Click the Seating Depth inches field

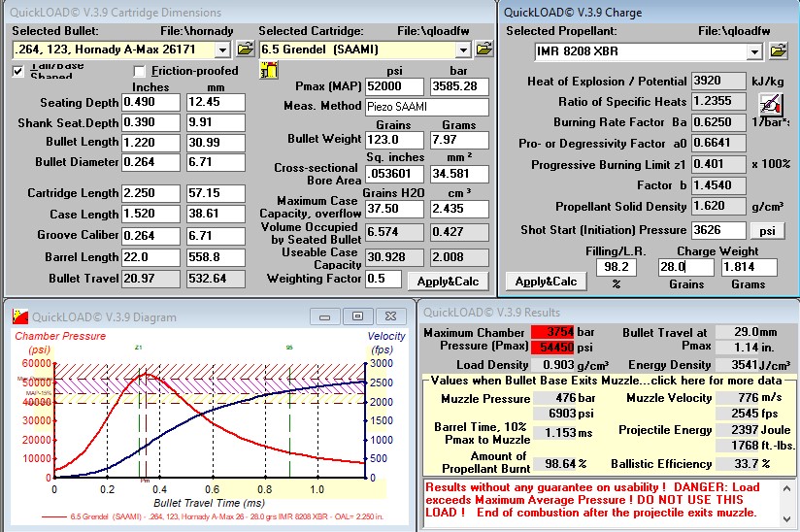[151, 102]
